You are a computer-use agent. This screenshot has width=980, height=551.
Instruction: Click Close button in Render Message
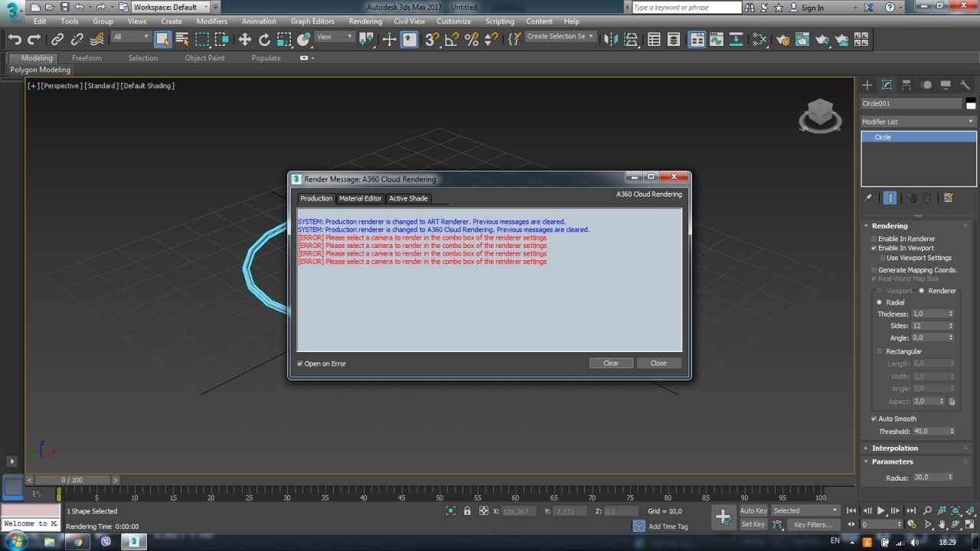[658, 364]
